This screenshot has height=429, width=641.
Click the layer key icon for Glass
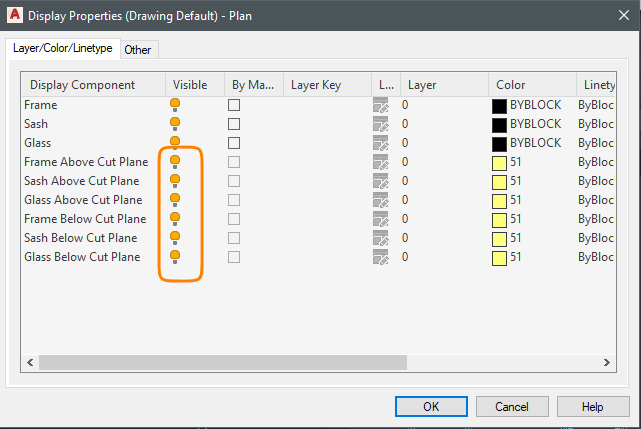pos(380,143)
